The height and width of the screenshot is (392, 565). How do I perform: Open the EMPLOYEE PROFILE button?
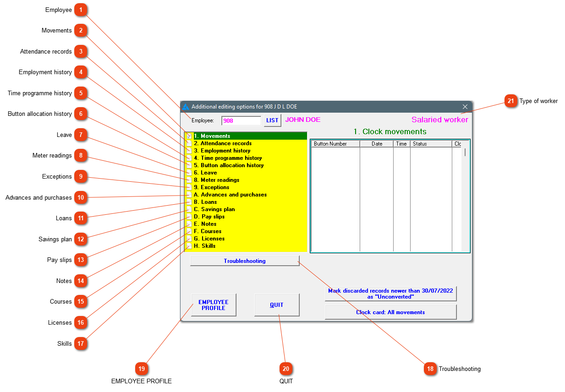[214, 305]
